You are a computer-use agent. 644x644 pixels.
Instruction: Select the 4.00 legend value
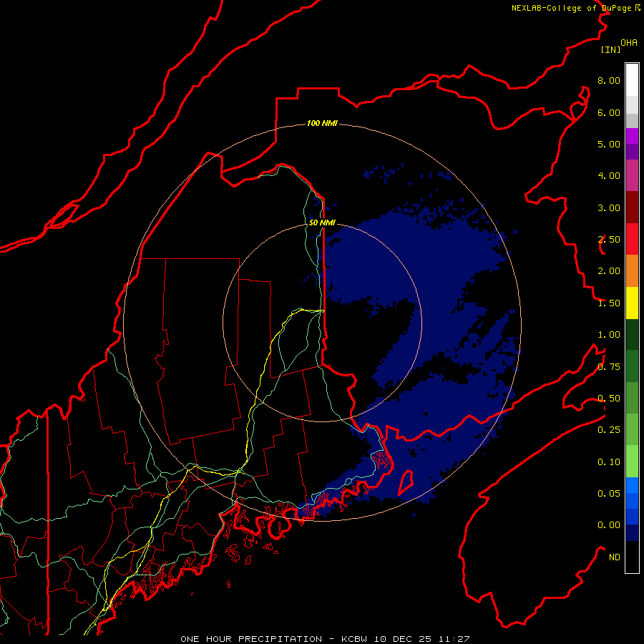609,176
